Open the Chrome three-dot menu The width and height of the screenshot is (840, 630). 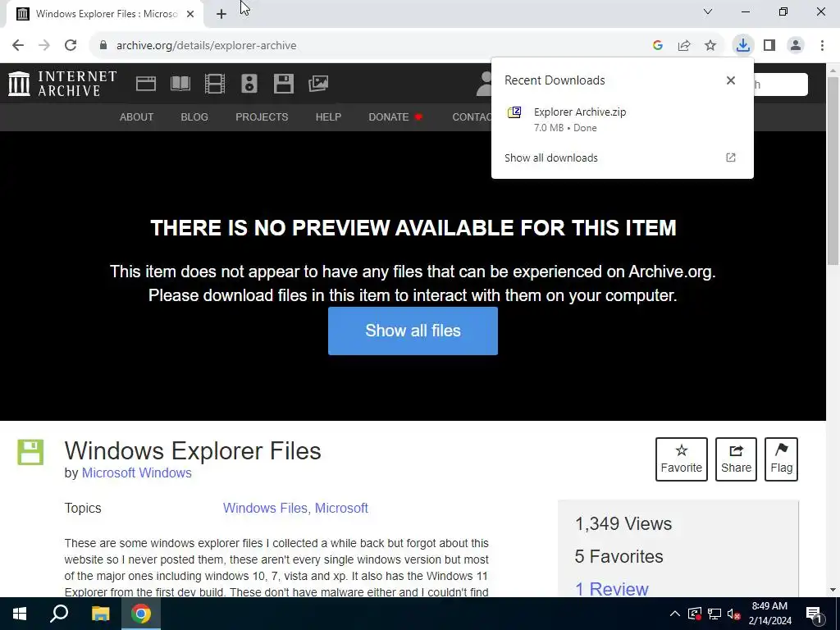click(822, 45)
